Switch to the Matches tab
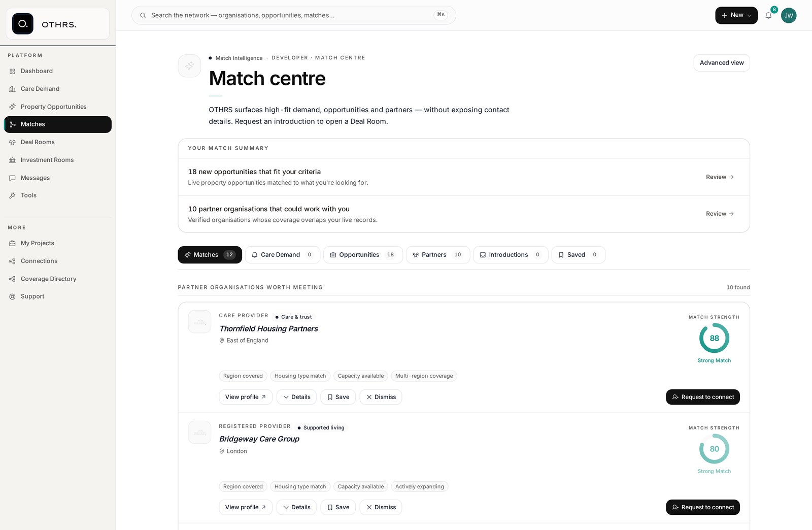 tap(210, 255)
